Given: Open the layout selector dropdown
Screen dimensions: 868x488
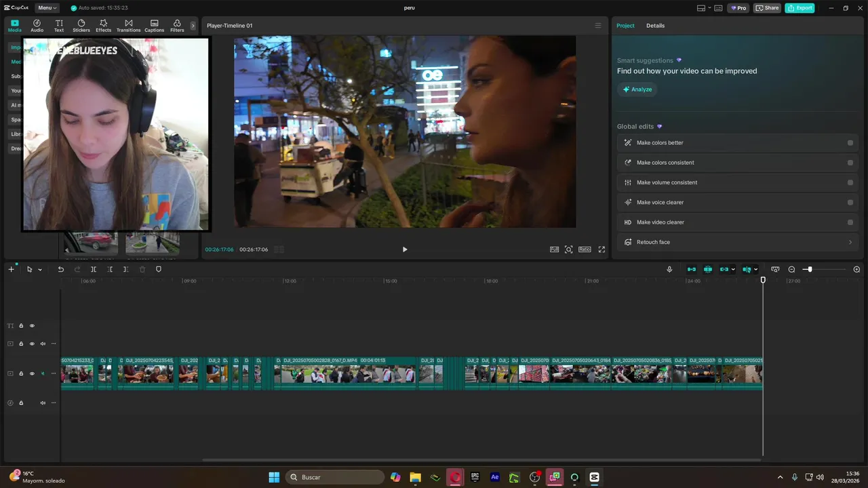Looking at the screenshot, I should coord(703,8).
